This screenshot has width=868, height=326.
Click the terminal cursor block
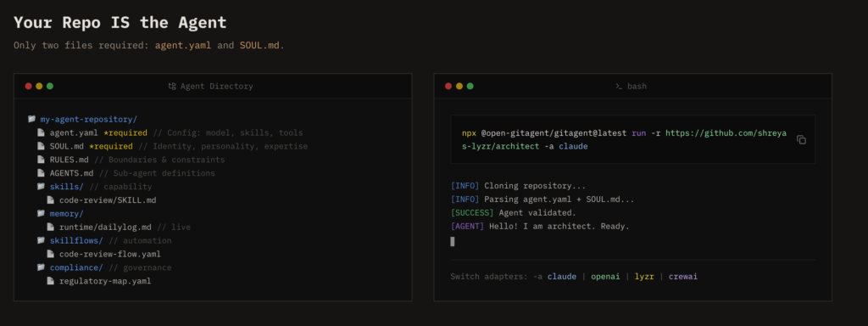point(453,241)
